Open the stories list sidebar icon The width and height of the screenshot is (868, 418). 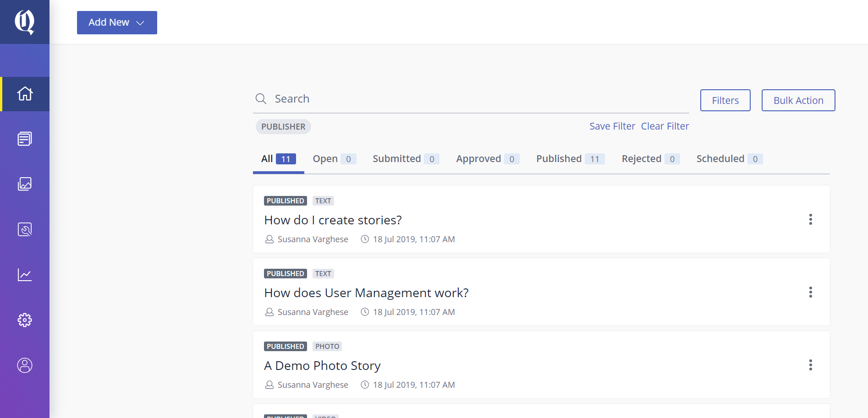pos(25,139)
